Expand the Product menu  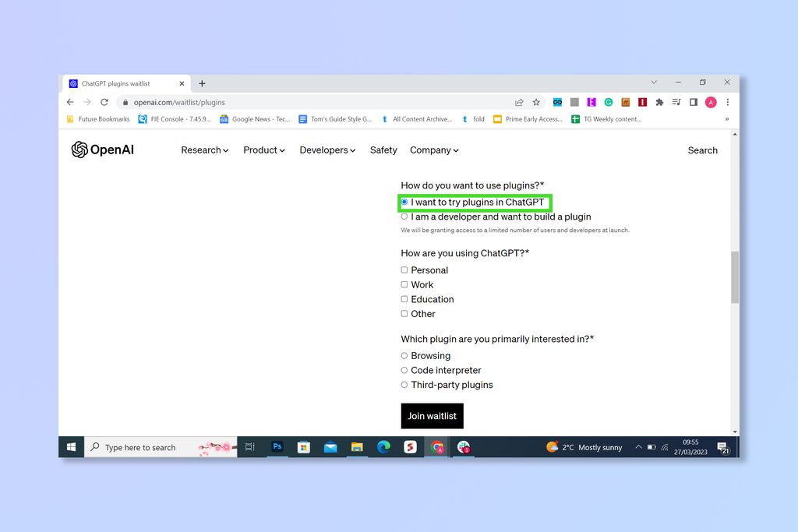[263, 150]
